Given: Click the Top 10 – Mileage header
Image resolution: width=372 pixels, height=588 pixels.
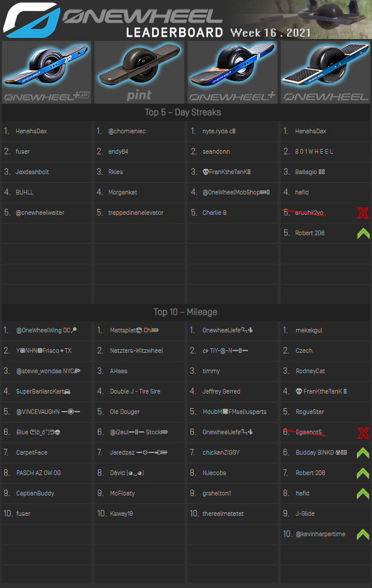Looking at the screenshot, I should tap(185, 312).
